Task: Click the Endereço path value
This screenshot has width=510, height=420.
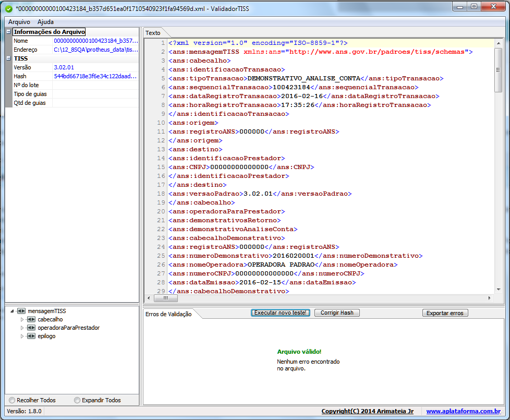Action: 95,50
